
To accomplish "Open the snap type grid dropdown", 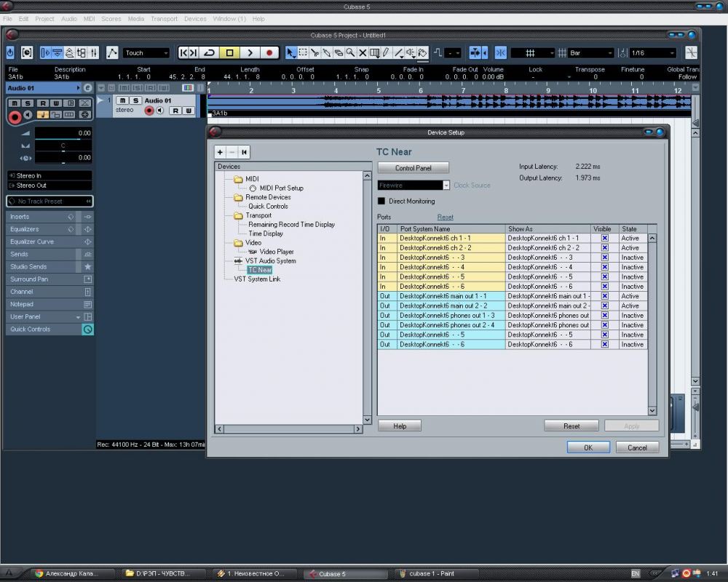I will point(533,53).
